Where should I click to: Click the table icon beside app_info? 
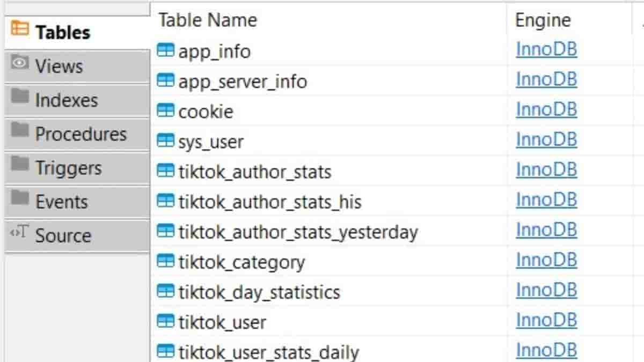165,51
